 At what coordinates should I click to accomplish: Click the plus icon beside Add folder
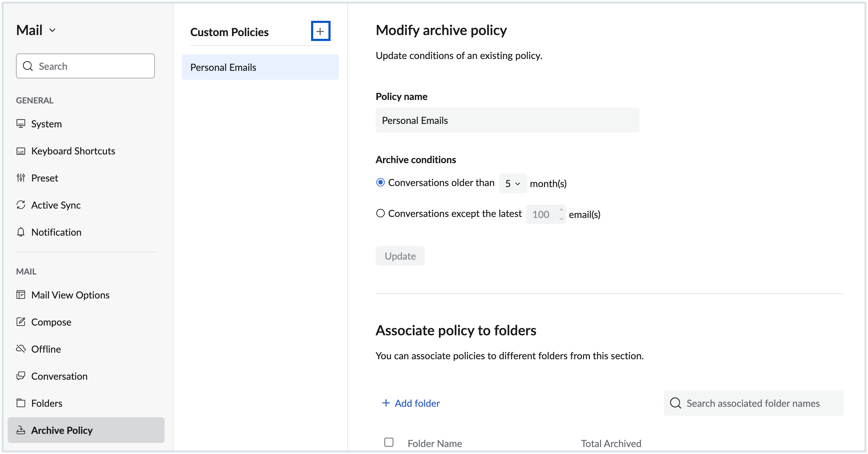tap(386, 403)
